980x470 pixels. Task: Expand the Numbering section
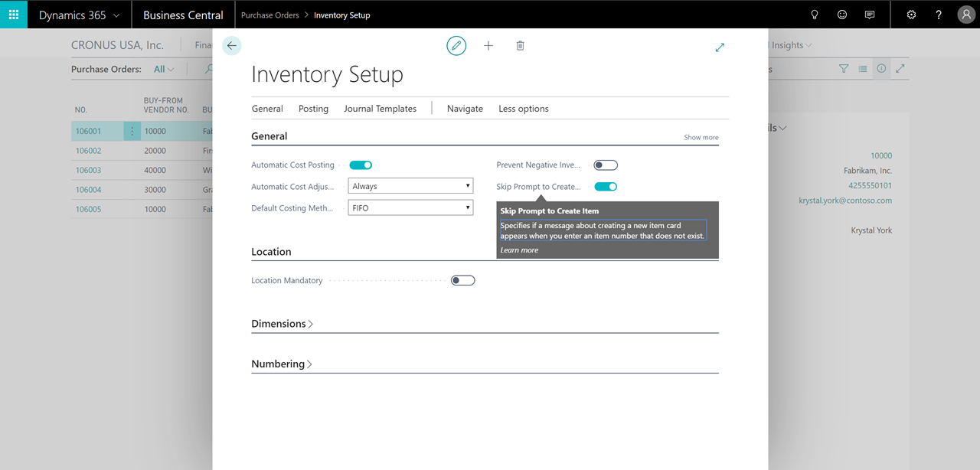(282, 363)
